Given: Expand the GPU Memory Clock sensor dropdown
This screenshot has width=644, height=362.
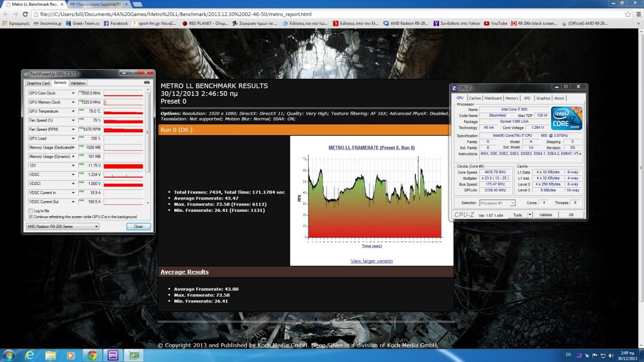Looking at the screenshot, I should tap(73, 102).
